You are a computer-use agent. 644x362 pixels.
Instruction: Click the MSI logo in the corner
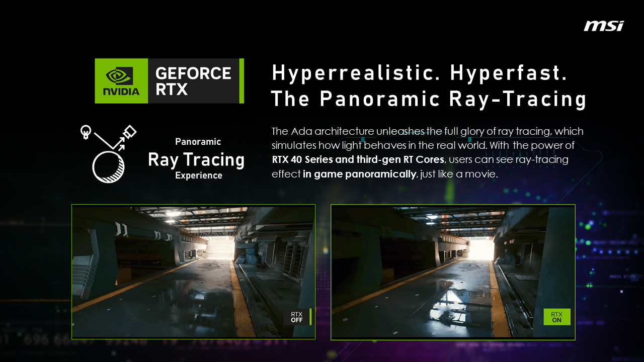tap(604, 26)
